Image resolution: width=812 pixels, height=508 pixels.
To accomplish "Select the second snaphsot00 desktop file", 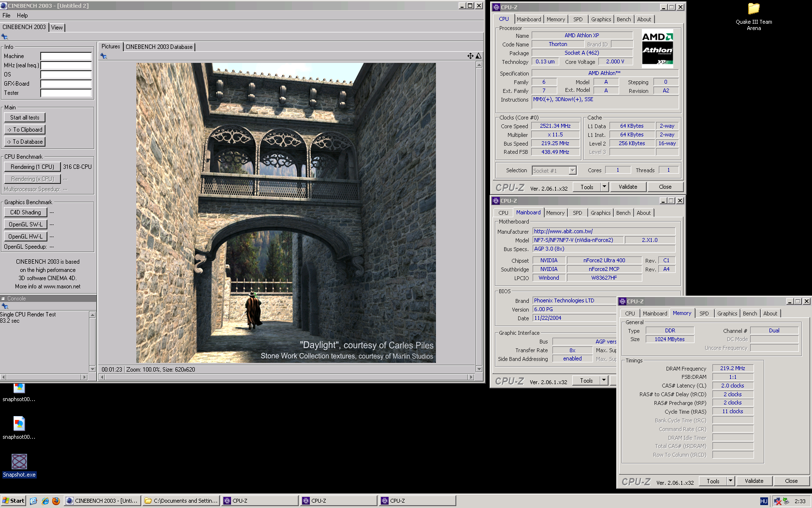I will (x=19, y=428).
